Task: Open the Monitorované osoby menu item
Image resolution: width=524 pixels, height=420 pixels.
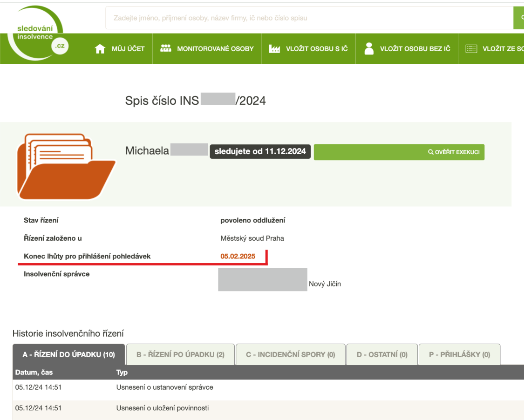Action: (x=215, y=49)
